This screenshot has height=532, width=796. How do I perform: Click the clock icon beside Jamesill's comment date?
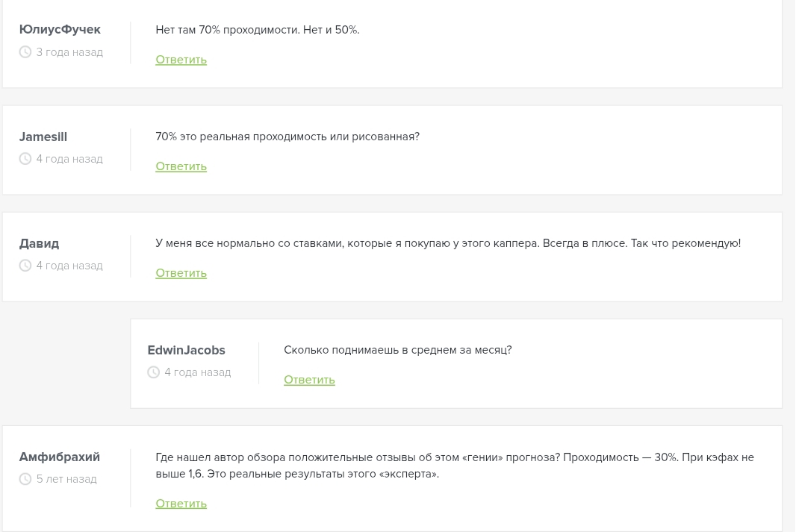click(x=25, y=158)
